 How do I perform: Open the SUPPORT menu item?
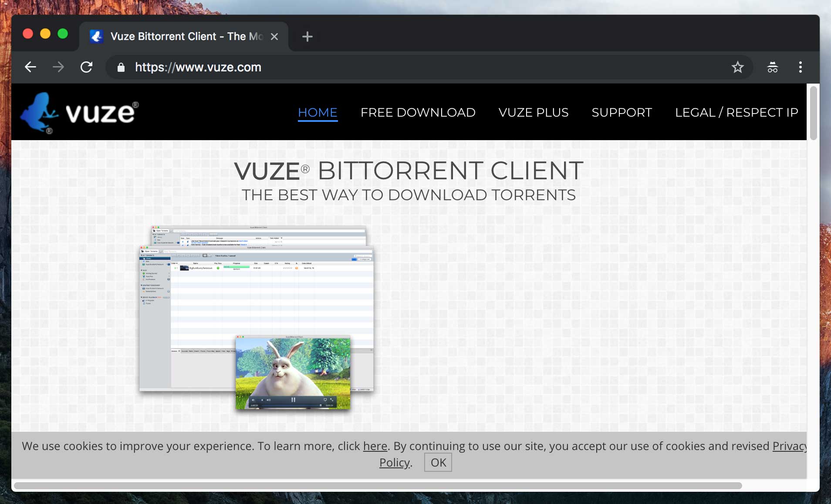(x=622, y=112)
